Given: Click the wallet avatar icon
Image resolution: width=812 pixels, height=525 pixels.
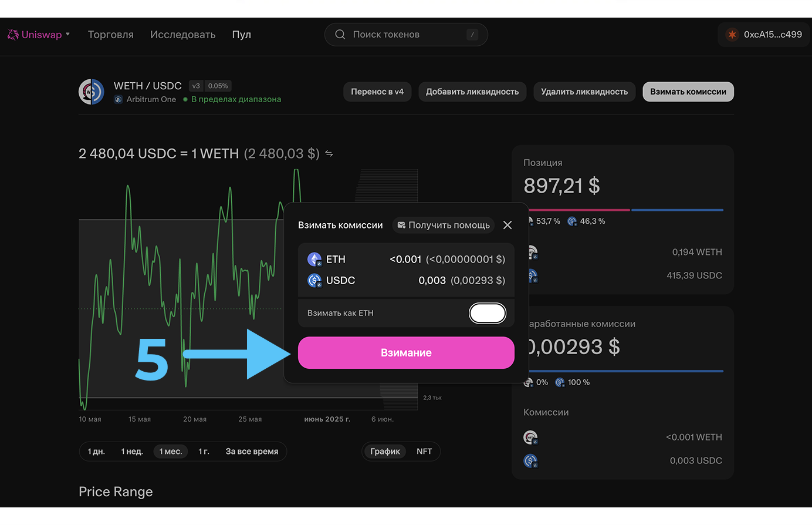Looking at the screenshot, I should point(732,35).
